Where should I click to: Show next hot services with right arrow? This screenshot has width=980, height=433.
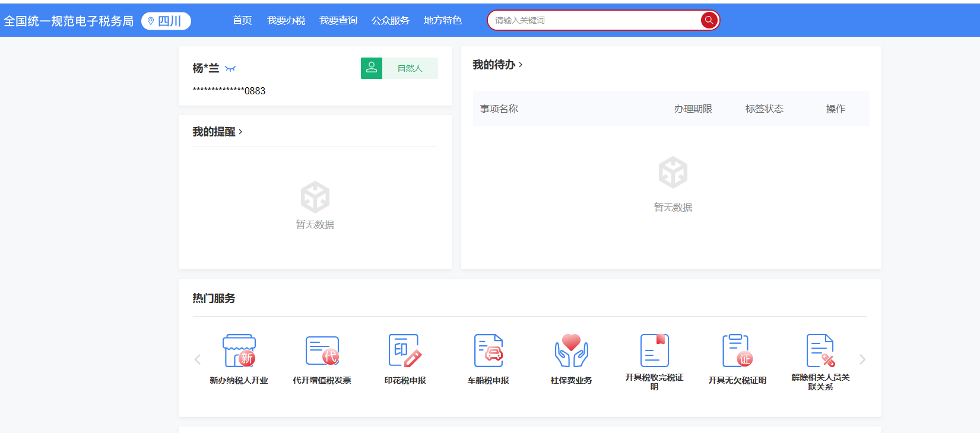[862, 359]
